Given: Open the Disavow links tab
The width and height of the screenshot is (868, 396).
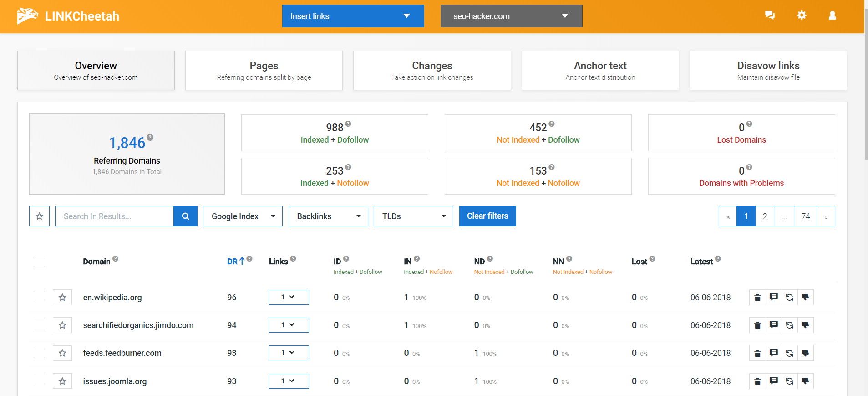Looking at the screenshot, I should 768,71.
